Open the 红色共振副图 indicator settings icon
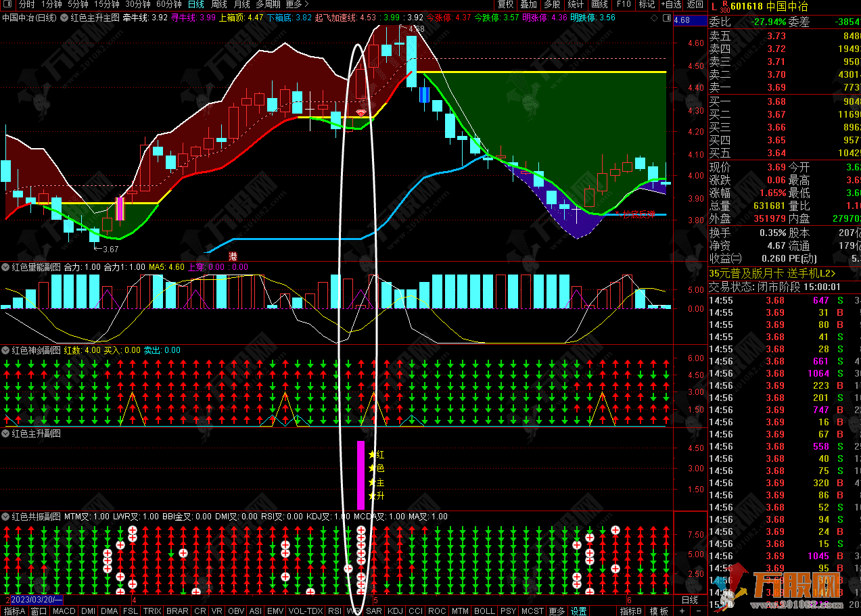The image size is (861, 616). (5, 517)
